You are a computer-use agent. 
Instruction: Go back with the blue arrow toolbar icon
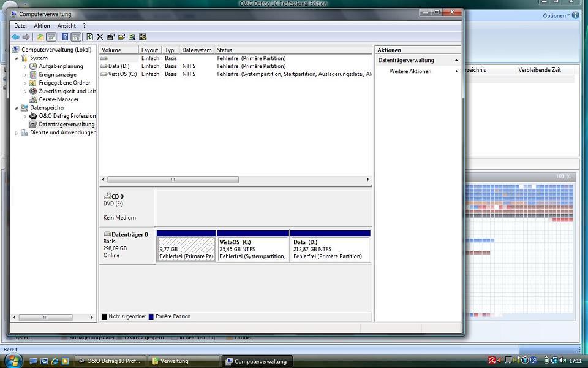pyautogui.click(x=15, y=37)
